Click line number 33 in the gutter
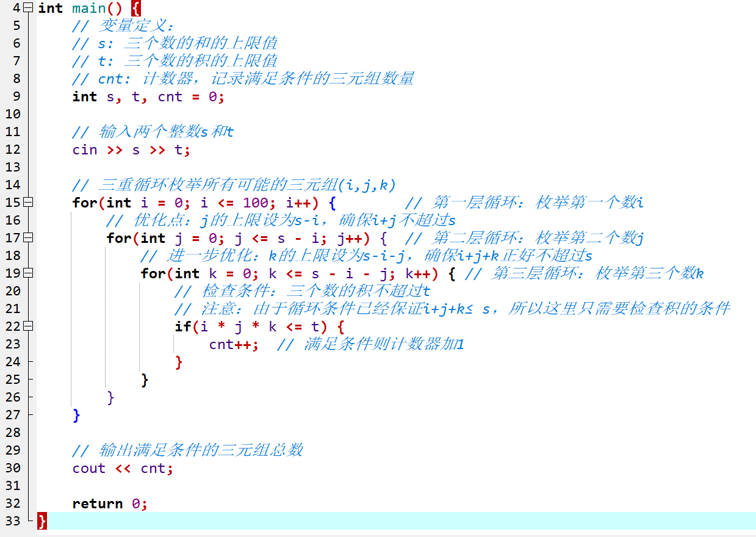 (12, 521)
